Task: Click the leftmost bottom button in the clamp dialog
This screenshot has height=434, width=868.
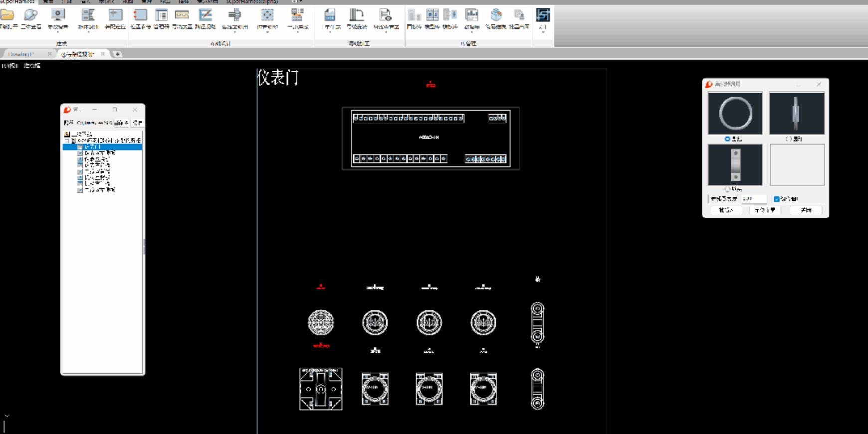Action: pyautogui.click(x=726, y=210)
